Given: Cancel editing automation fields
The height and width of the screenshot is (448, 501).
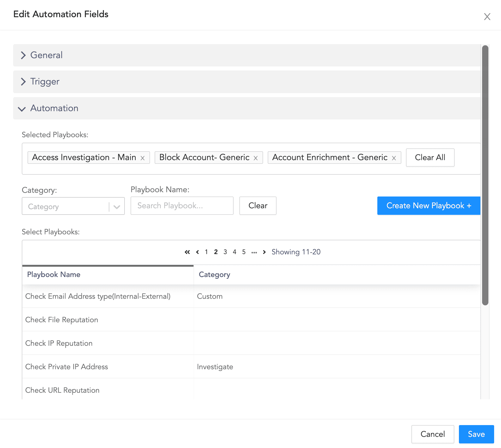Looking at the screenshot, I should (433, 434).
